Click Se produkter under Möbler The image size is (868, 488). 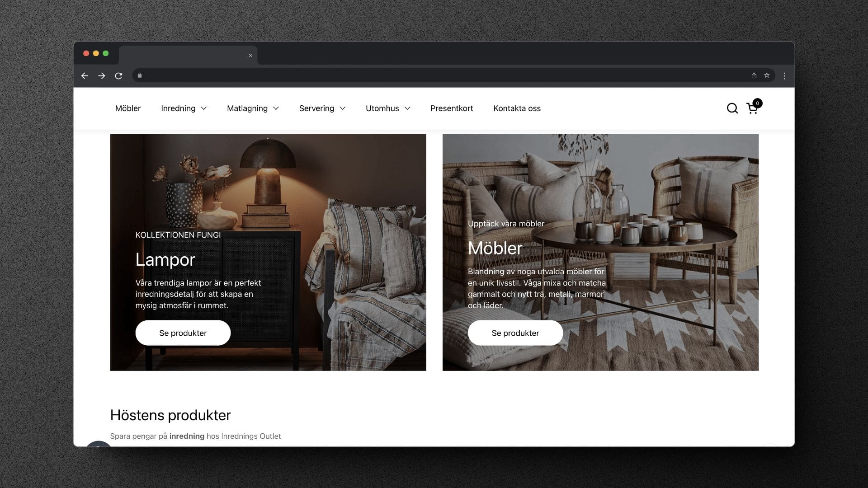click(x=515, y=333)
